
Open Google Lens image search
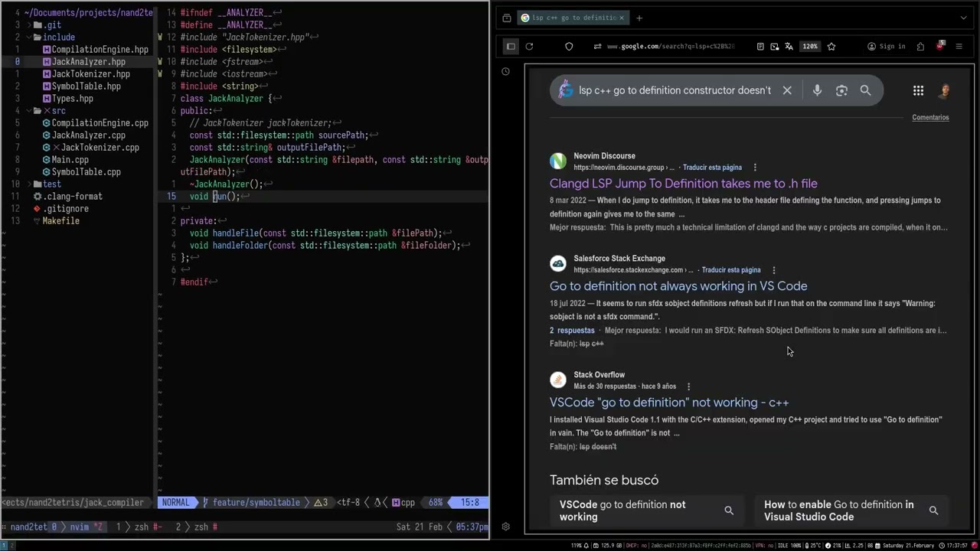coord(841,90)
